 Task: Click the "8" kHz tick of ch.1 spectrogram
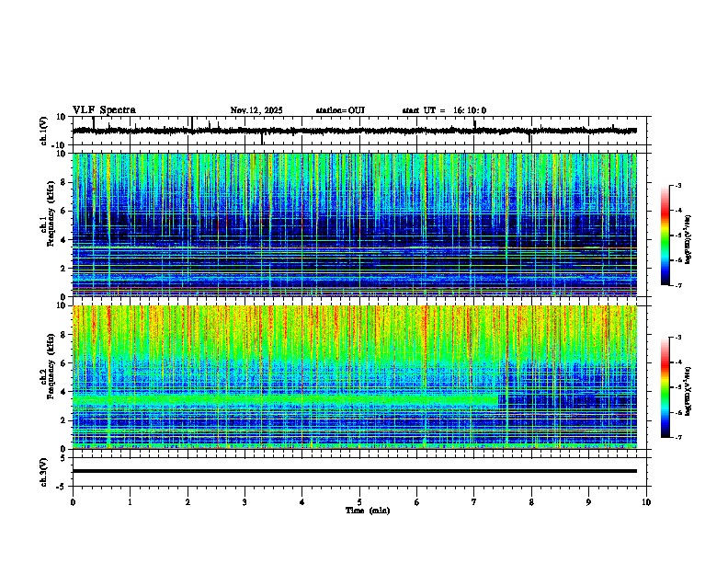point(63,182)
